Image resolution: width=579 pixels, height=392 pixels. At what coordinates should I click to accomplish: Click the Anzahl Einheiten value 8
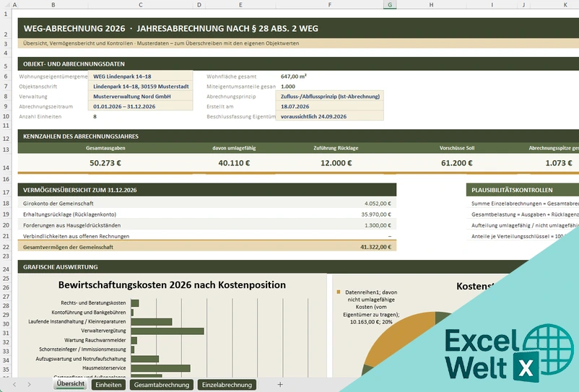[95, 116]
